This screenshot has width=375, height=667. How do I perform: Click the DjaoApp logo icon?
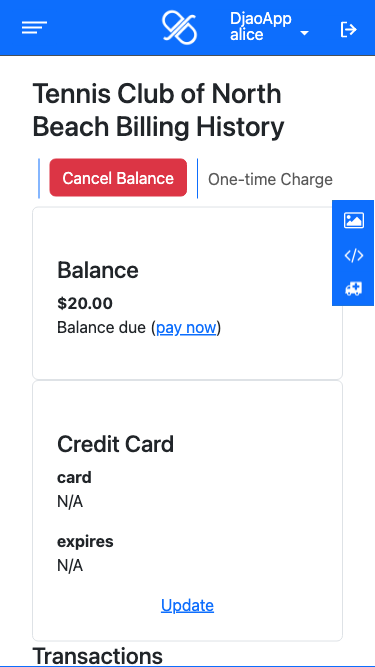(179, 28)
